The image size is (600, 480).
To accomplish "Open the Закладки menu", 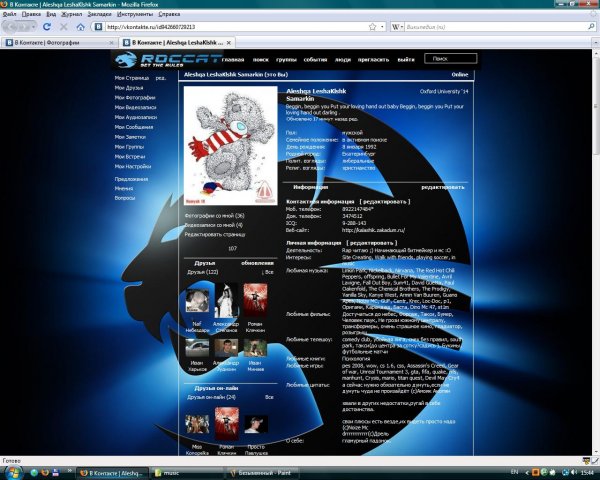I will pyautogui.click(x=99, y=14).
